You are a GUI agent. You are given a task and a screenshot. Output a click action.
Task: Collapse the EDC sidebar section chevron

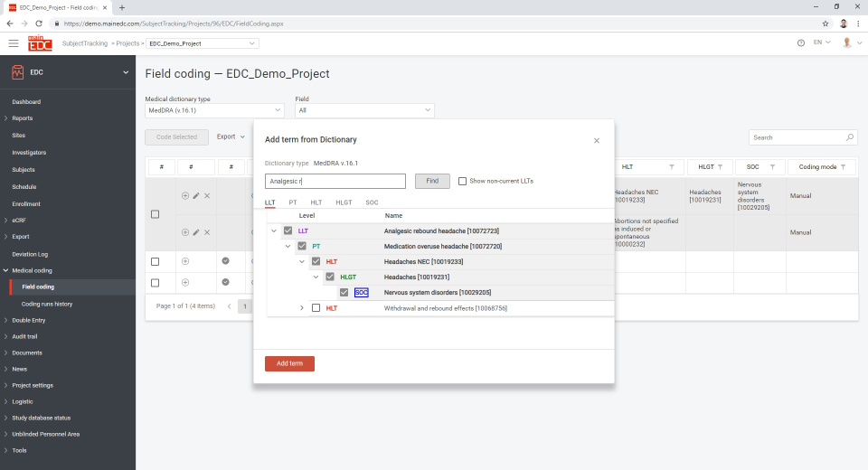[126, 72]
